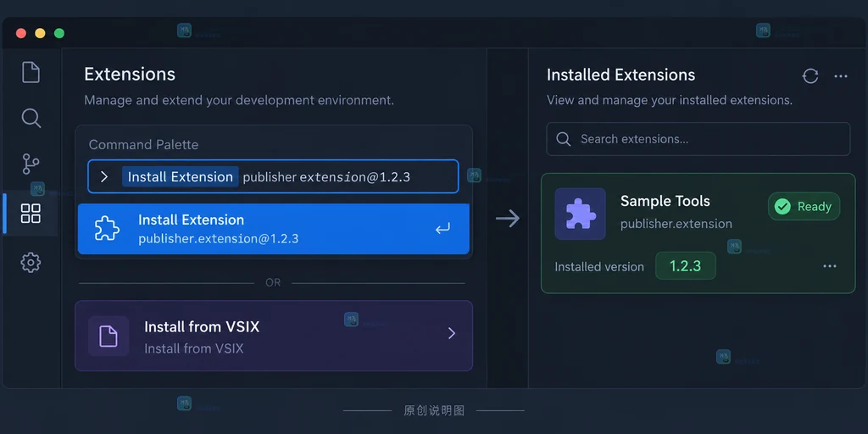
Task: Click the 1.2.3 installed version badge
Action: coord(685,266)
